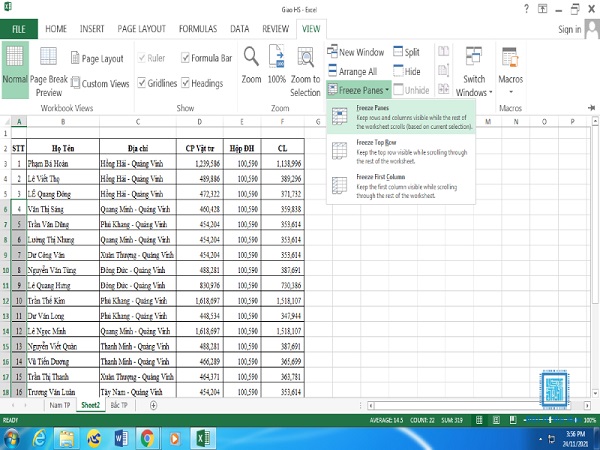Image resolution: width=600 pixels, height=450 pixels.
Task: Click the Select All corner button
Action: tap(5, 122)
